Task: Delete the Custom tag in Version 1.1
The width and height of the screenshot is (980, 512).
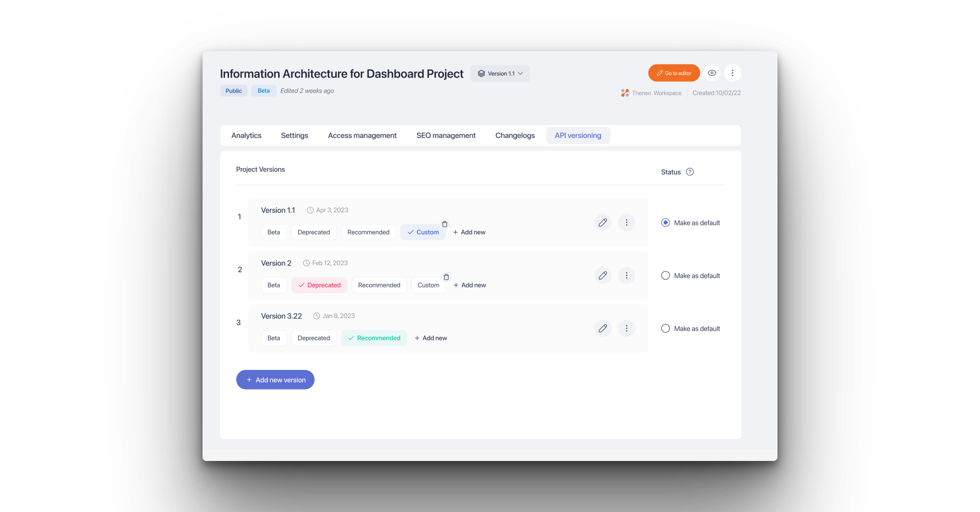Action: [445, 224]
